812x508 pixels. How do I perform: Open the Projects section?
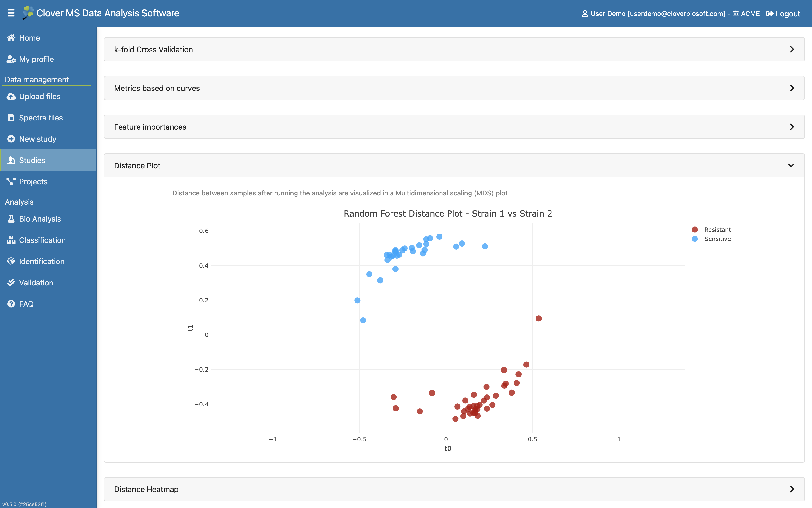click(x=48, y=181)
